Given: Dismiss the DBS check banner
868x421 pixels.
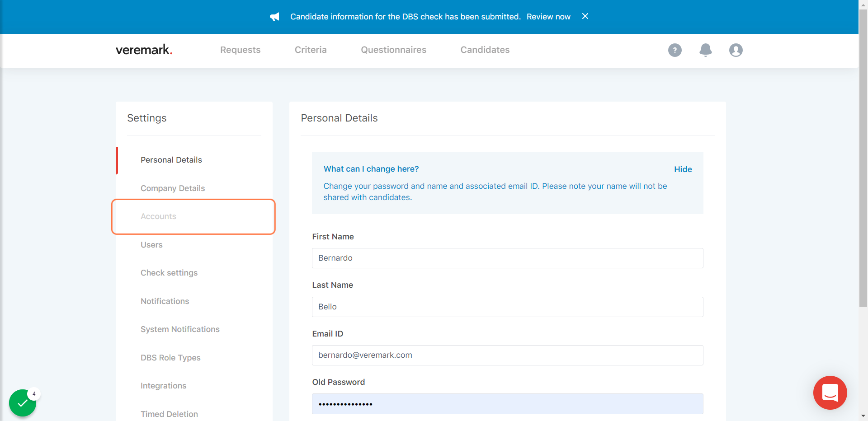Looking at the screenshot, I should click(x=585, y=16).
